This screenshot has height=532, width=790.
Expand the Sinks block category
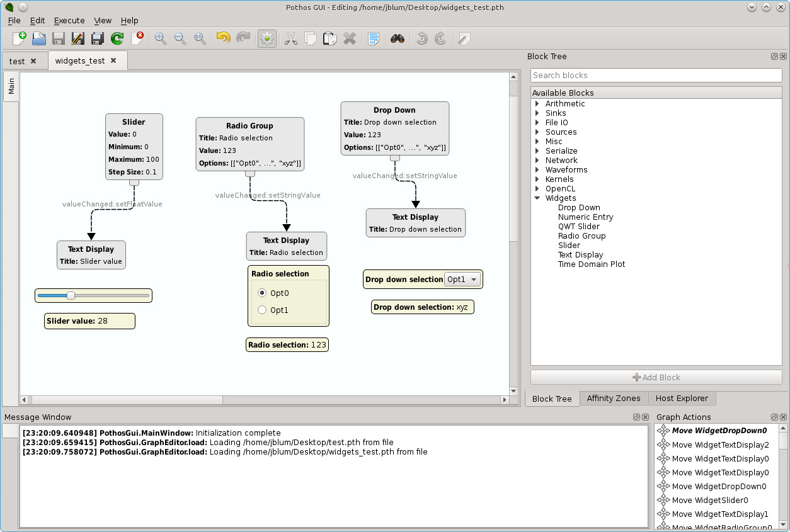pyautogui.click(x=537, y=113)
